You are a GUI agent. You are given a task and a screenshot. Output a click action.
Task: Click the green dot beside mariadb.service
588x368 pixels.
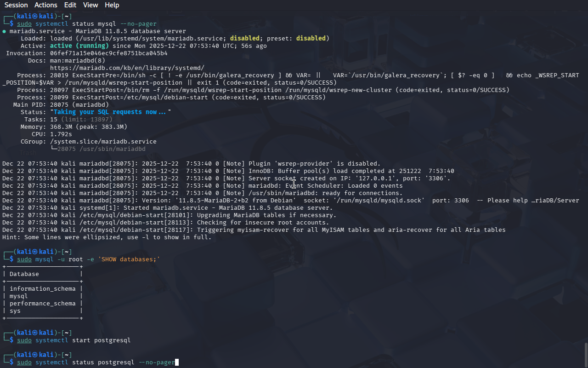[4, 31]
